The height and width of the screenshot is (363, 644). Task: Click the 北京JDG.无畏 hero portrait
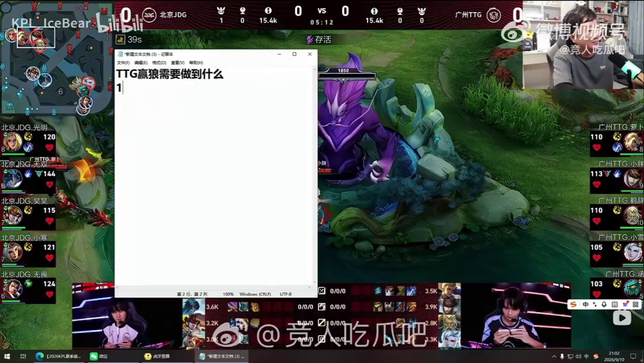point(13,288)
